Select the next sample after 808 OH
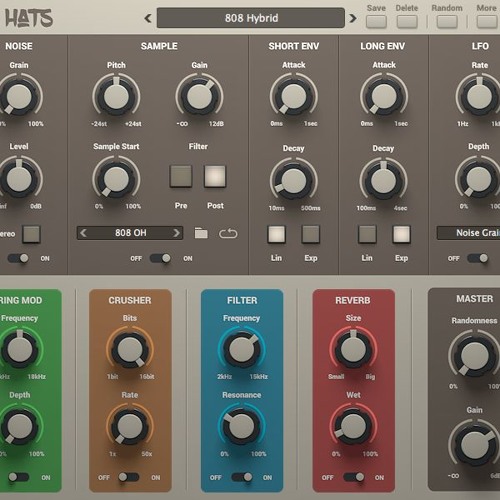Viewport: 500px width, 500px height. pos(176,233)
